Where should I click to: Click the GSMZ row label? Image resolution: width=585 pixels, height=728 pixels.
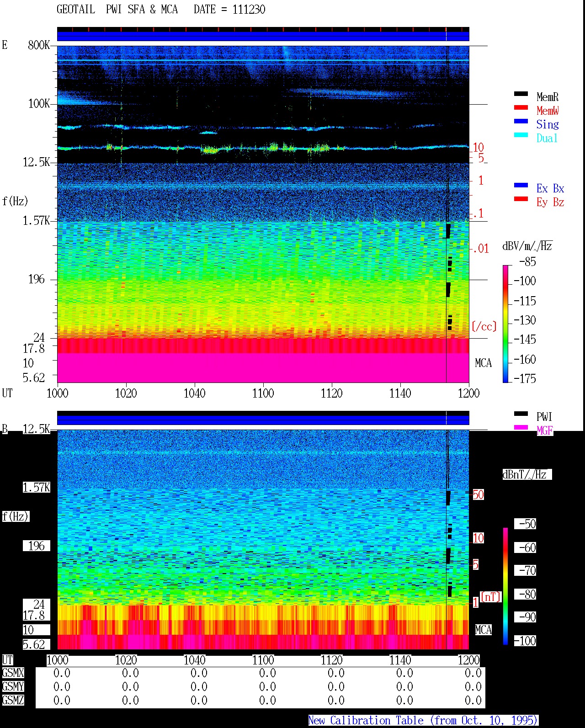[x=13, y=700]
